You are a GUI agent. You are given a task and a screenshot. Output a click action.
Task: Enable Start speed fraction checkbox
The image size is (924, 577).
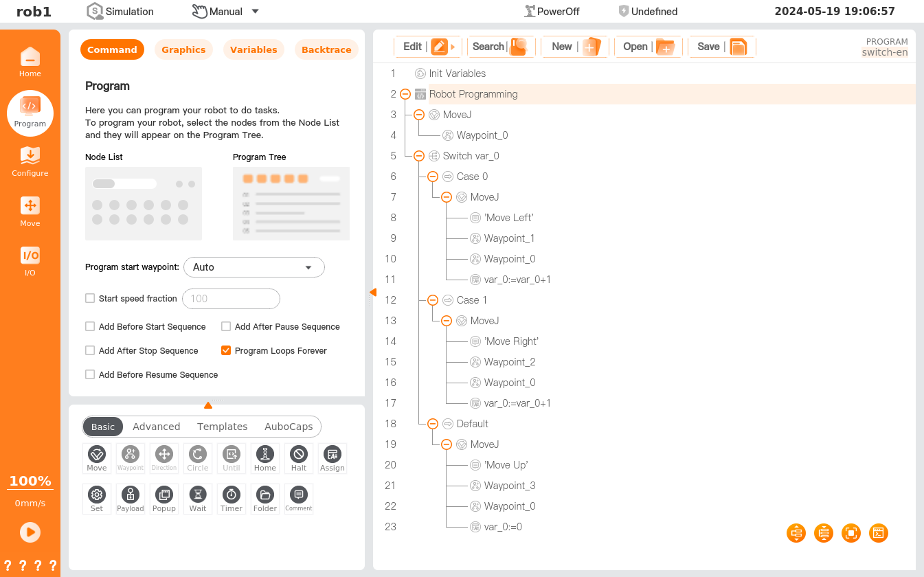(90, 299)
